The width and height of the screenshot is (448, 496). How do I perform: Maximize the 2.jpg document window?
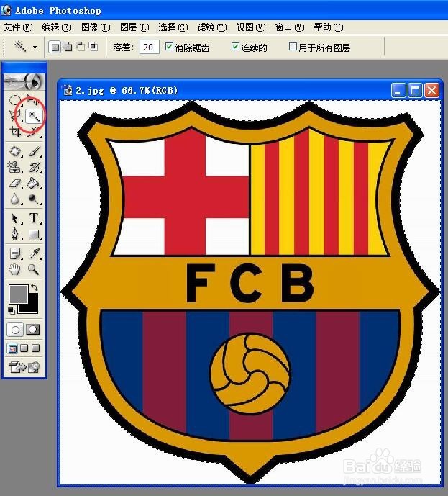tap(415, 91)
